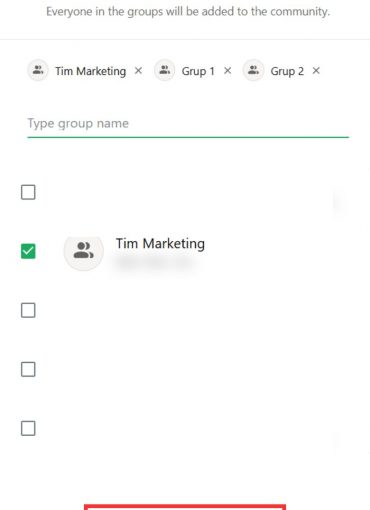Viewport: 370px width, 510px height.
Task: Tick the checkbox directly below Tim Marketing
Action: point(28,310)
